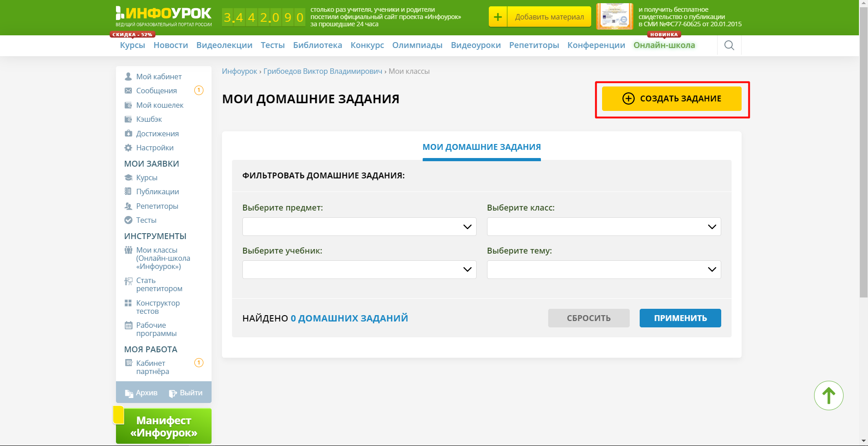Click the Мой кабинет person icon
Image resolution: width=868 pixels, height=446 pixels.
(x=128, y=77)
